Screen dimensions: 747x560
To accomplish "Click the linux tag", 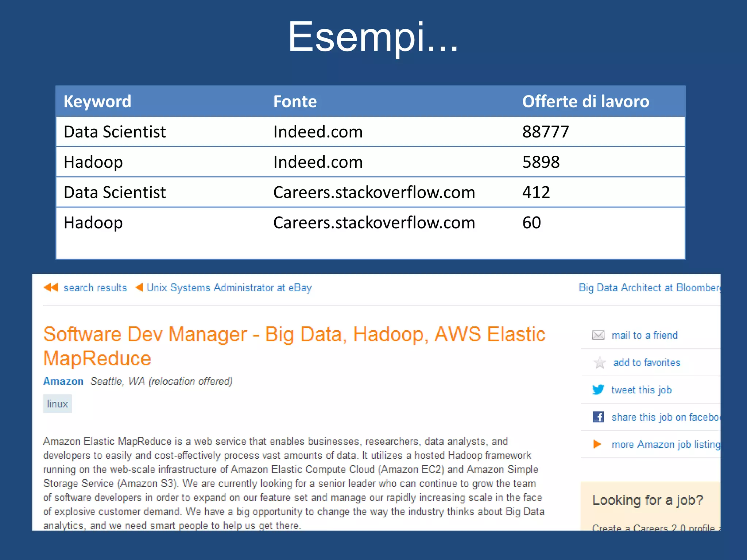I will coord(57,404).
